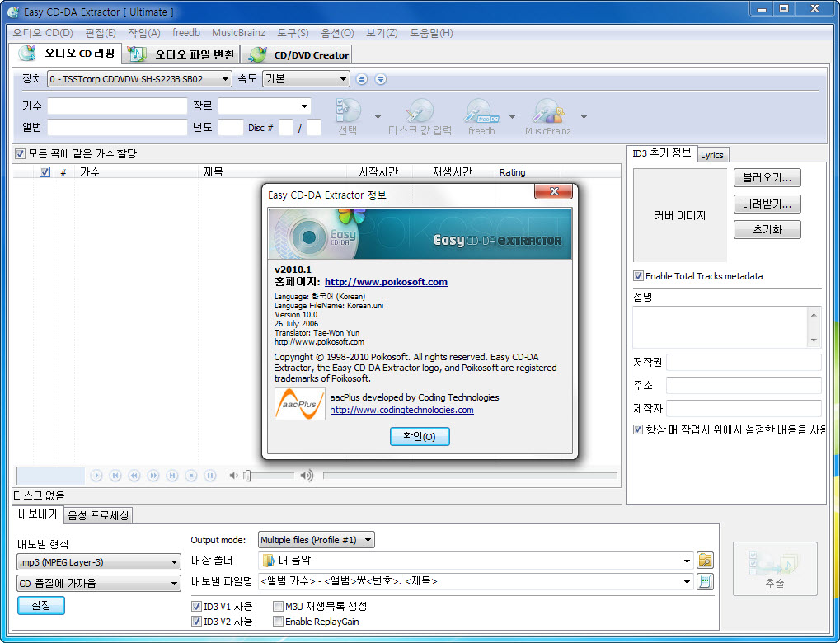Open the 오디오 CD(D) menu
This screenshot has width=840, height=643.
43,33
